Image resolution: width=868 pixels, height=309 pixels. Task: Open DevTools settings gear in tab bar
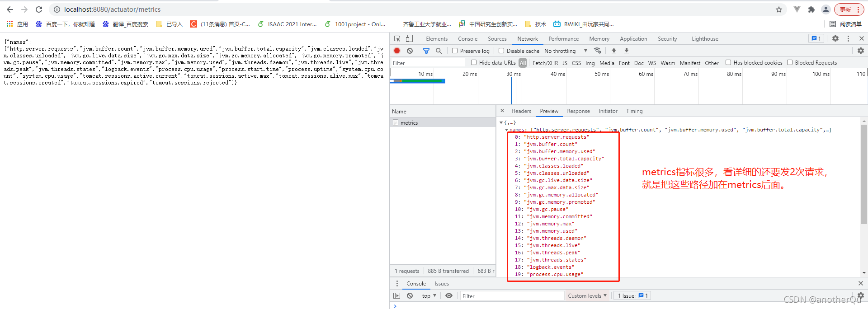tap(835, 39)
